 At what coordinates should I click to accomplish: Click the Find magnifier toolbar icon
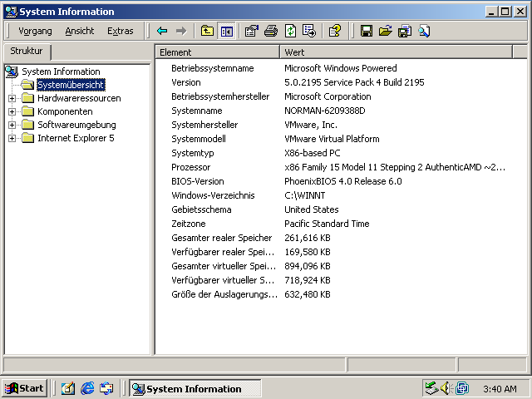[x=424, y=31]
